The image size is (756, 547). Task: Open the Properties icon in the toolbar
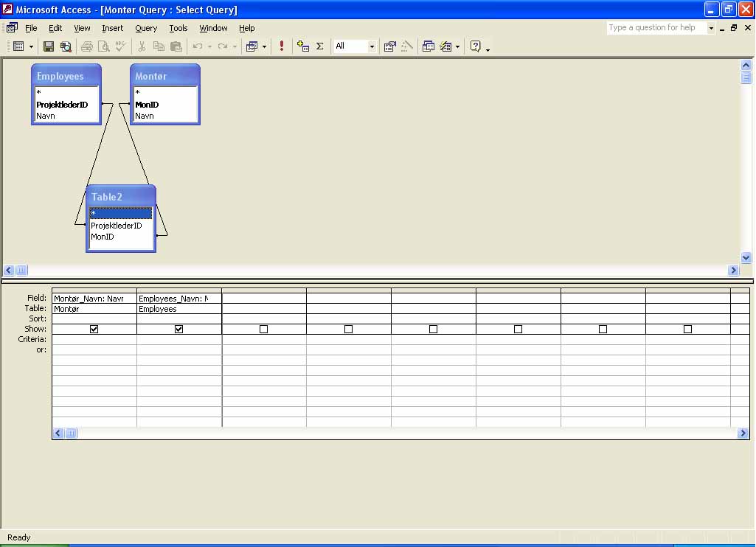[x=389, y=46]
